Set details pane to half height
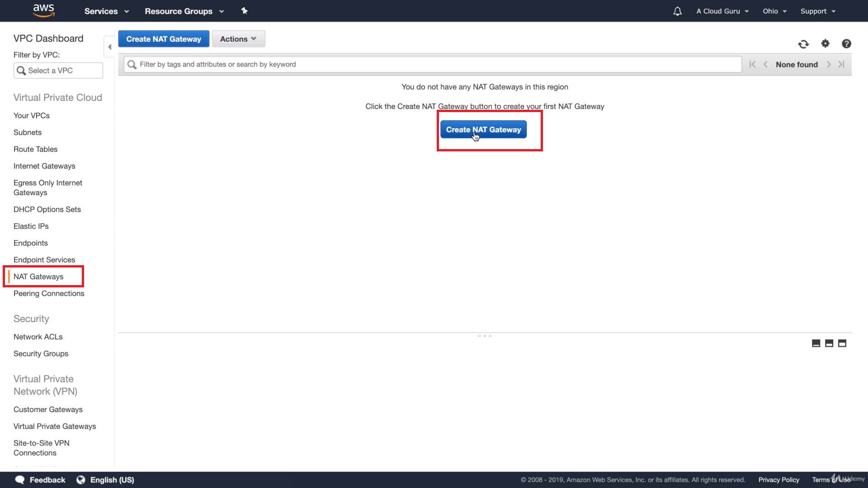Viewport: 868px width, 488px height. 829,343
